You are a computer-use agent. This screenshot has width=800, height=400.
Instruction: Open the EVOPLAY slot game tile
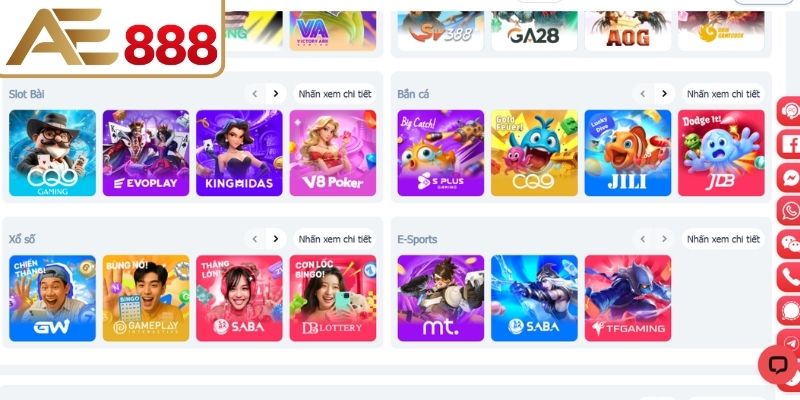pos(146,153)
